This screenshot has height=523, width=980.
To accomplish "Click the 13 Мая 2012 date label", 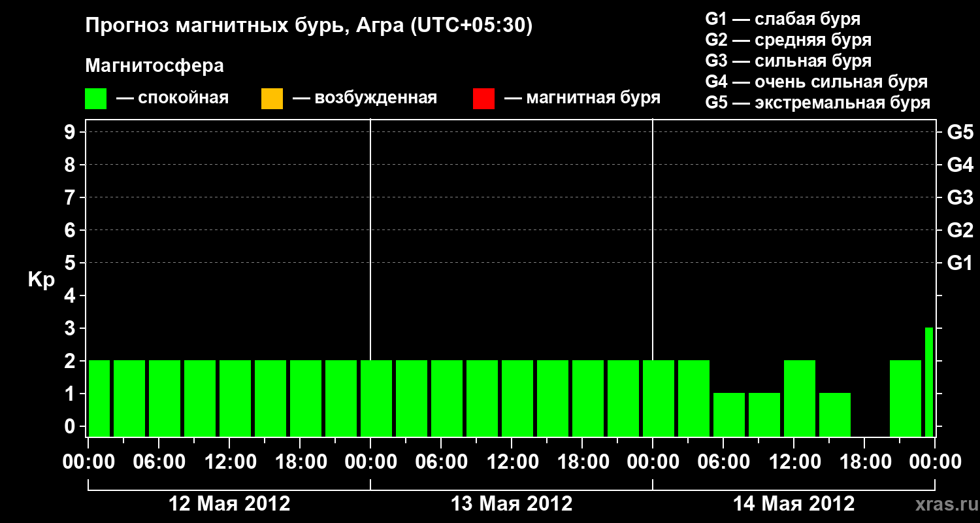I will coord(512,504).
